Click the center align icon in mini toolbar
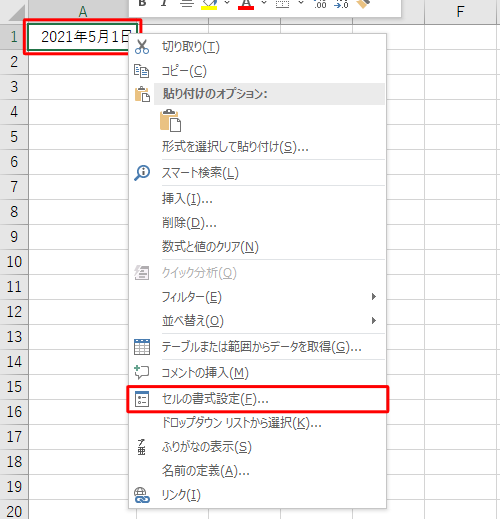 [x=187, y=3]
